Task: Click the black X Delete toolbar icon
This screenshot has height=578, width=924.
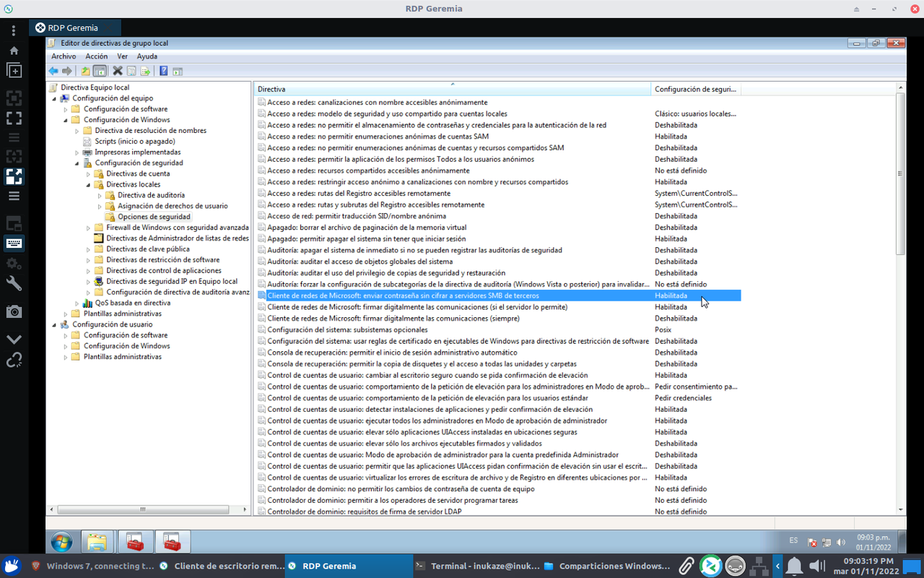Action: [x=118, y=71]
